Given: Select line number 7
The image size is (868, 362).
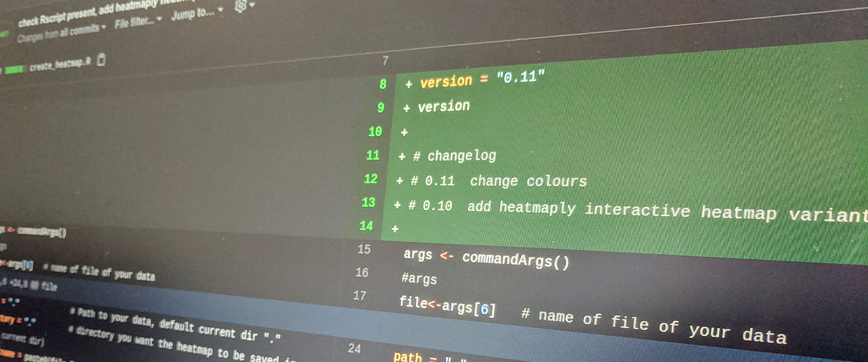Looking at the screenshot, I should coord(385,61).
